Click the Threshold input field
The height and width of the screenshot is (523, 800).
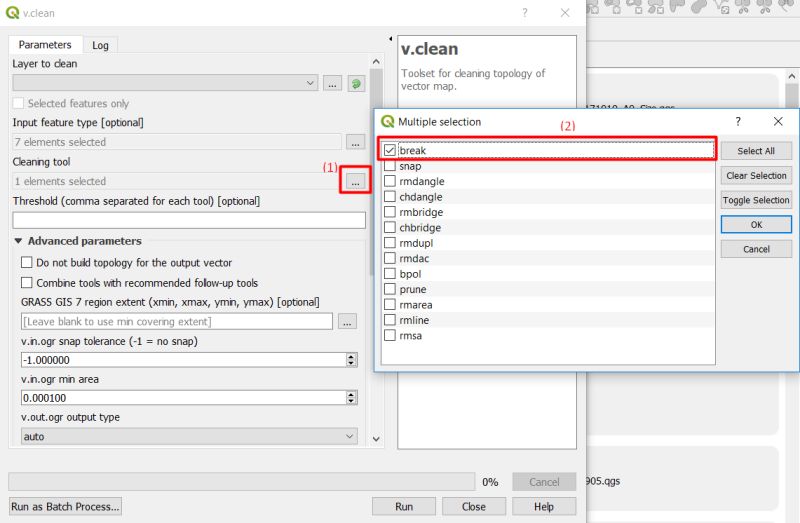point(189,220)
